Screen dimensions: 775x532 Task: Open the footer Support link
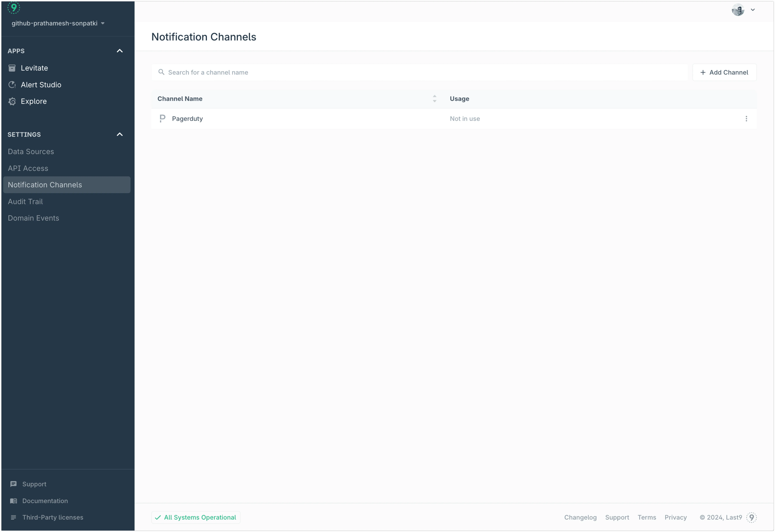pos(617,517)
